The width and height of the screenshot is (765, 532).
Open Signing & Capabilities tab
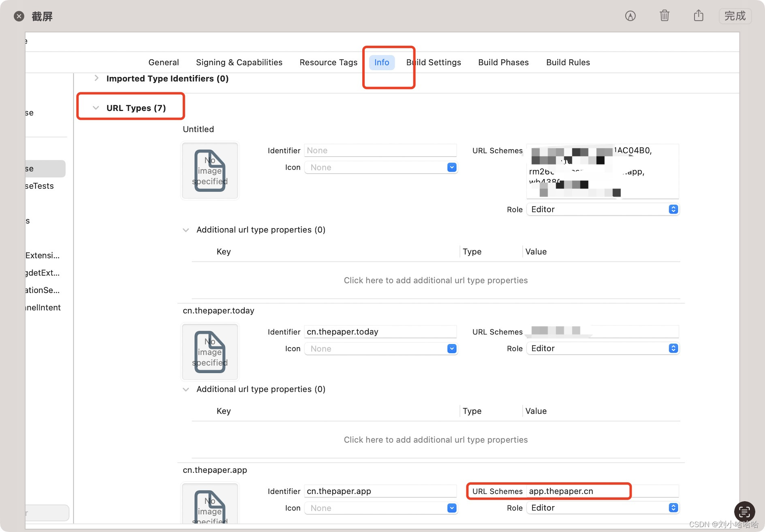(x=239, y=62)
